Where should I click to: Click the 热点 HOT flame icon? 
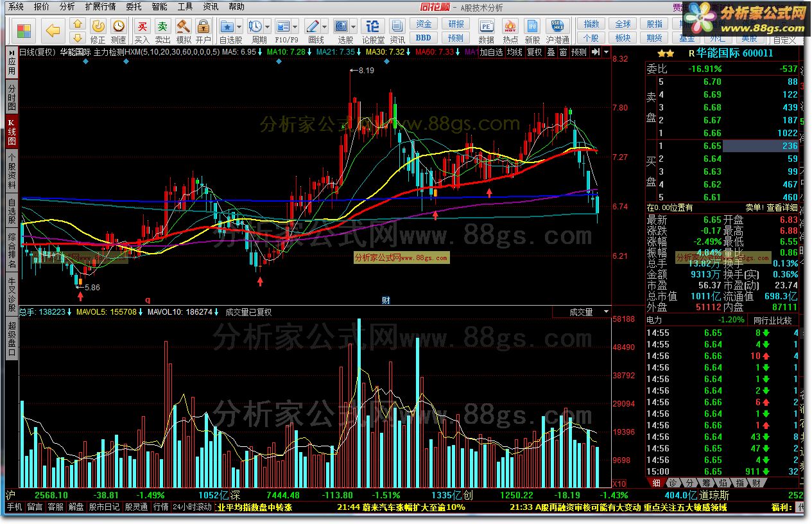coord(510,26)
